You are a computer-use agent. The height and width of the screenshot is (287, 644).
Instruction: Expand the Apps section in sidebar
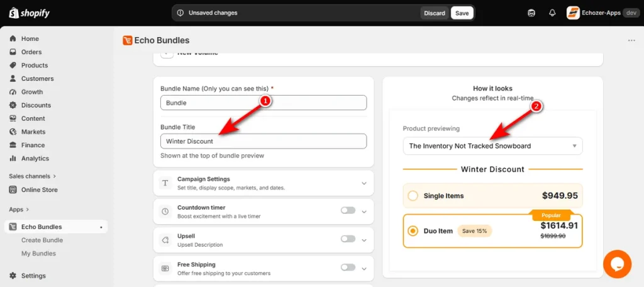click(19, 210)
